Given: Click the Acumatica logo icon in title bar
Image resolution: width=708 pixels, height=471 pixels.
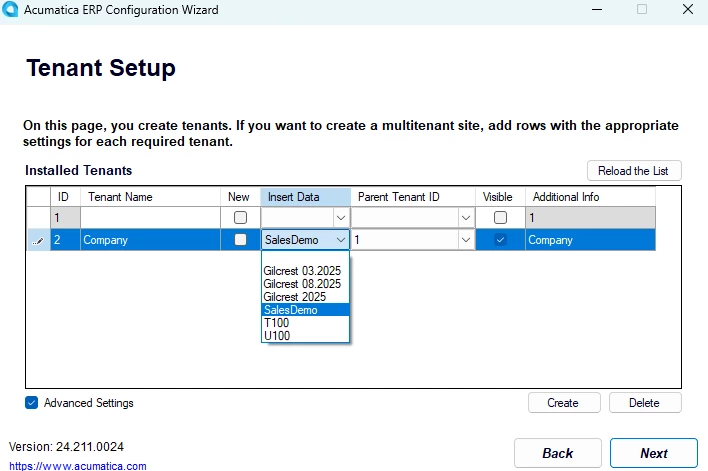Looking at the screenshot, I should pos(9,9).
